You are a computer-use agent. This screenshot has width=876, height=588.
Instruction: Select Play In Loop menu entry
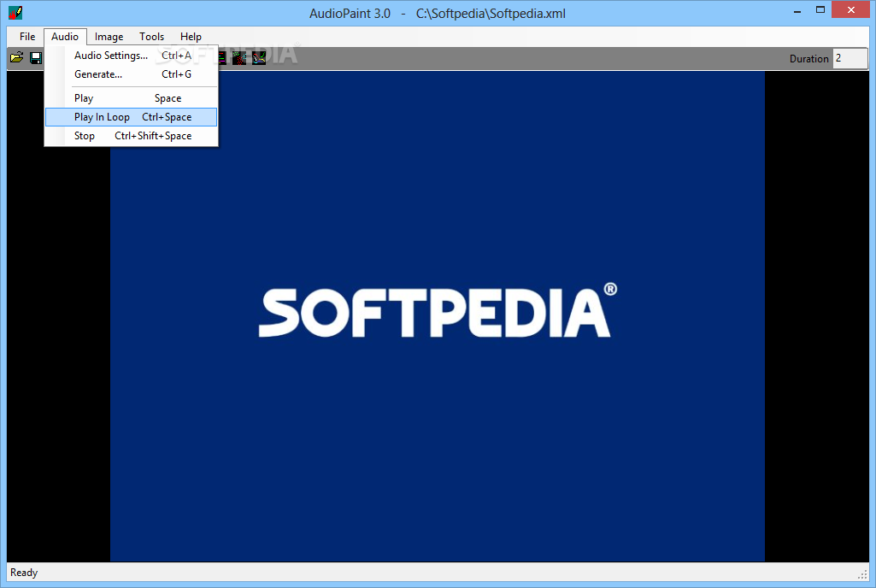pos(132,117)
